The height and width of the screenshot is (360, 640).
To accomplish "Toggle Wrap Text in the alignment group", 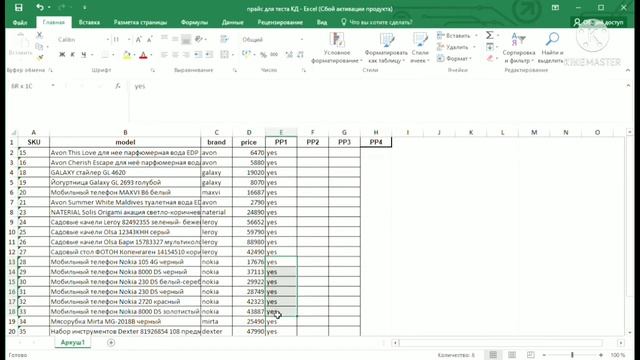I will point(224,39).
